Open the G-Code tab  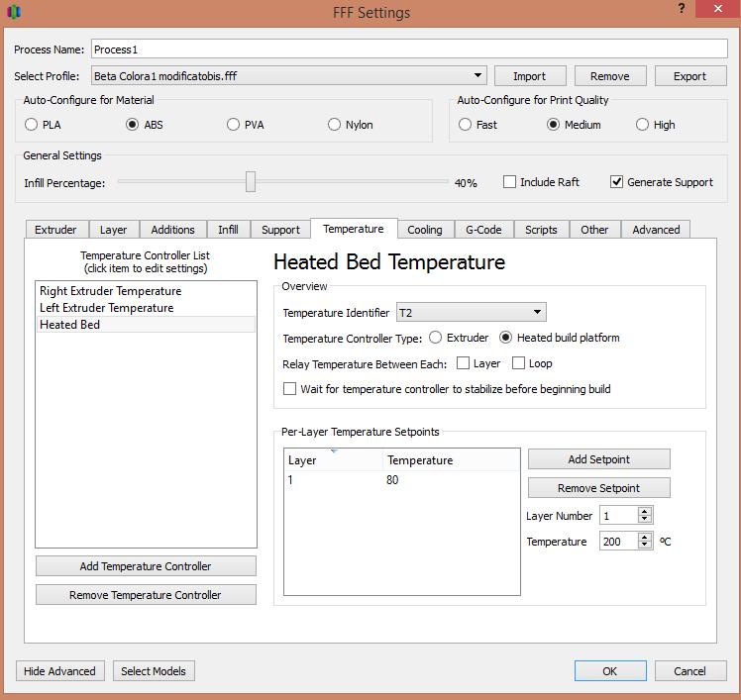[483, 230]
